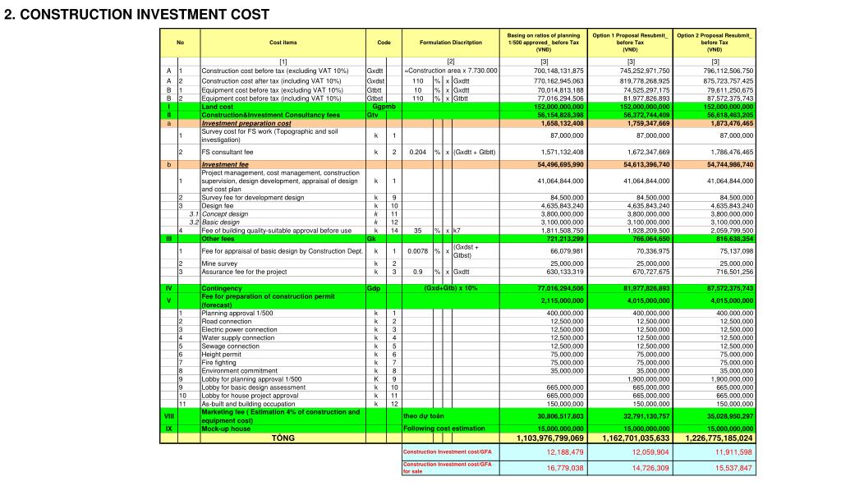Select the 'Road connection' item
This screenshot has width=841, height=504.
pos(227,322)
